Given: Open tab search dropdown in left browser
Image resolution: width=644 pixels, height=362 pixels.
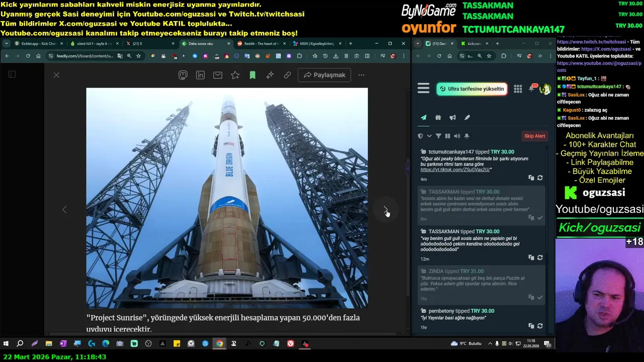Looking at the screenshot, I should point(6,44).
